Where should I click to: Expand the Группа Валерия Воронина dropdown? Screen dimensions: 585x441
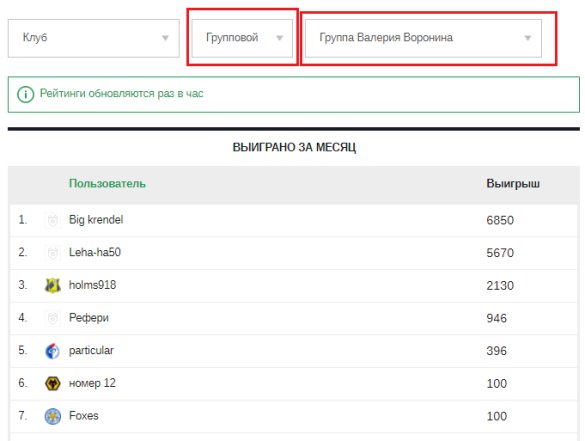coord(423,38)
